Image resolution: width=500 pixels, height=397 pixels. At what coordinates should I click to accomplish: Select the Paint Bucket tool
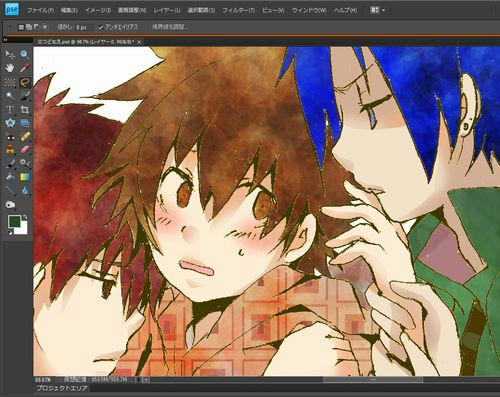tap(10, 177)
